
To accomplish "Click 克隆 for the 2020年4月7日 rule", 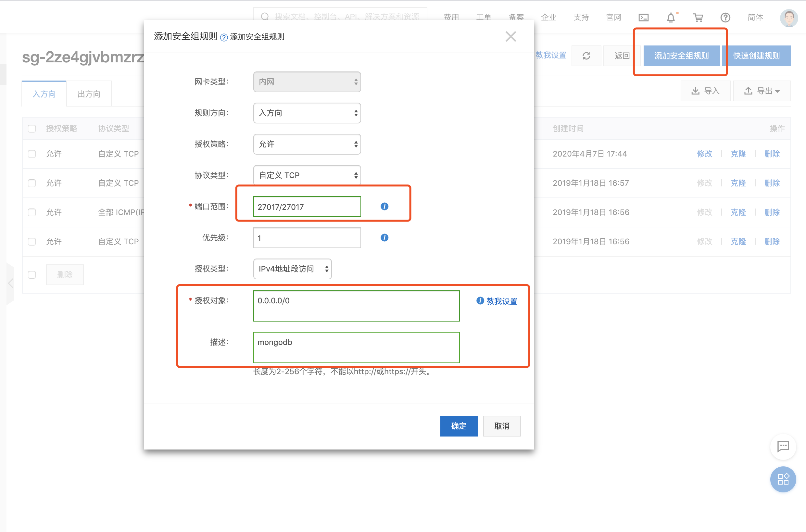I will [x=738, y=154].
